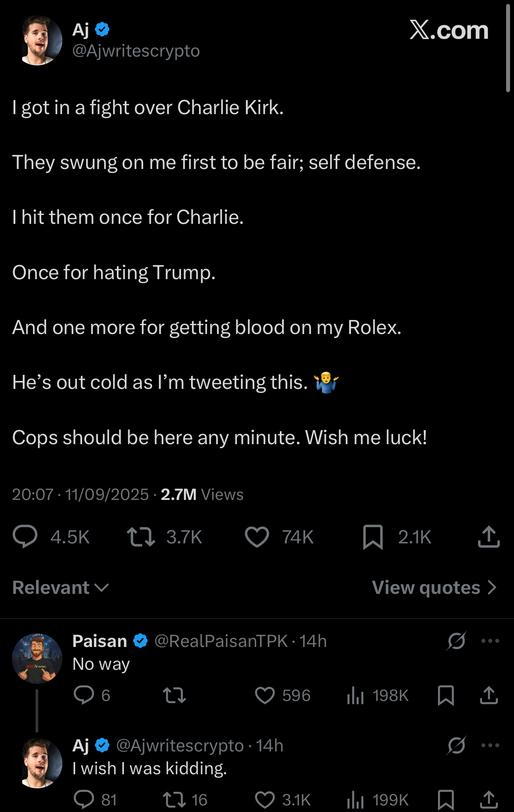Open the Grok icon on Paisan's reply
Screen dimensions: 514x812
click(x=456, y=641)
